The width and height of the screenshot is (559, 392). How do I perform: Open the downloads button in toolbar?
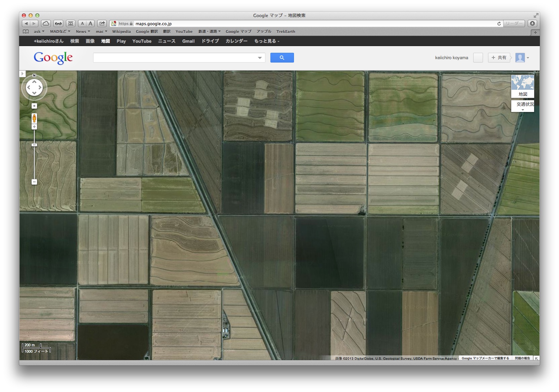pyautogui.click(x=532, y=24)
